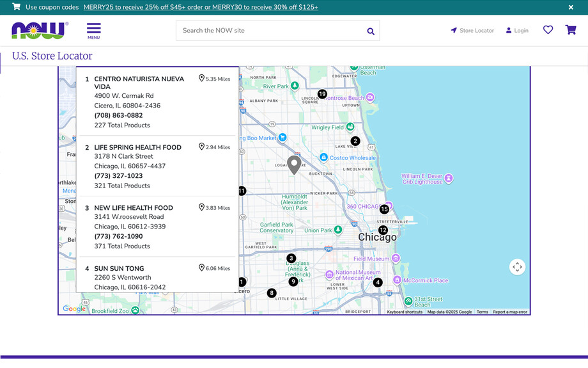Image resolution: width=588 pixels, height=368 pixels.
Task: Click the Brookfield Zoo map icon
Action: pos(135,310)
